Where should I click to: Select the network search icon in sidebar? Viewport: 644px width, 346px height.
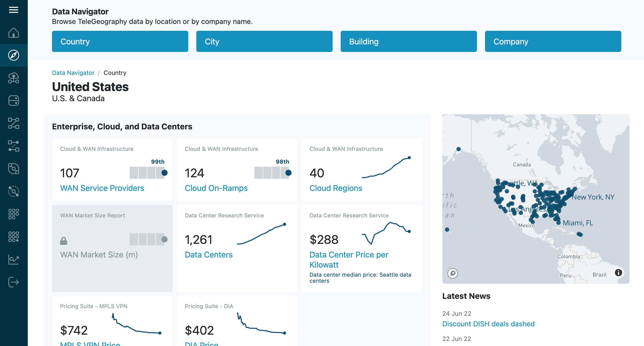14,191
